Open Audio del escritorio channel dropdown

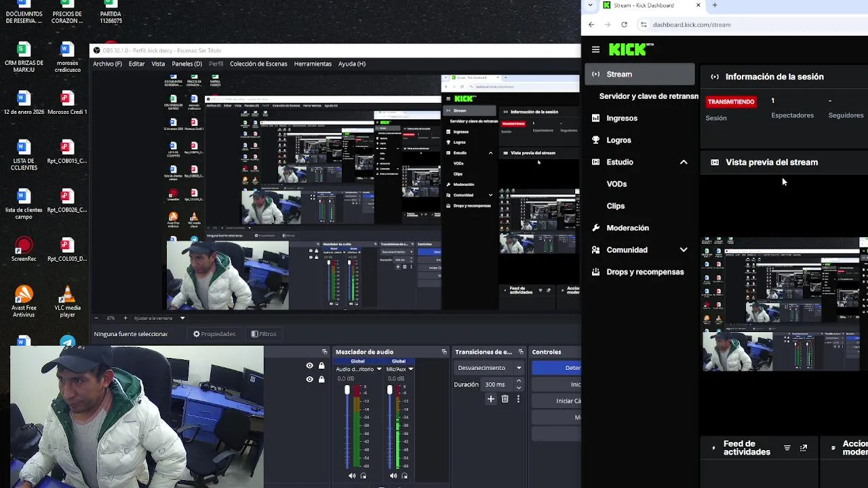pos(378,369)
